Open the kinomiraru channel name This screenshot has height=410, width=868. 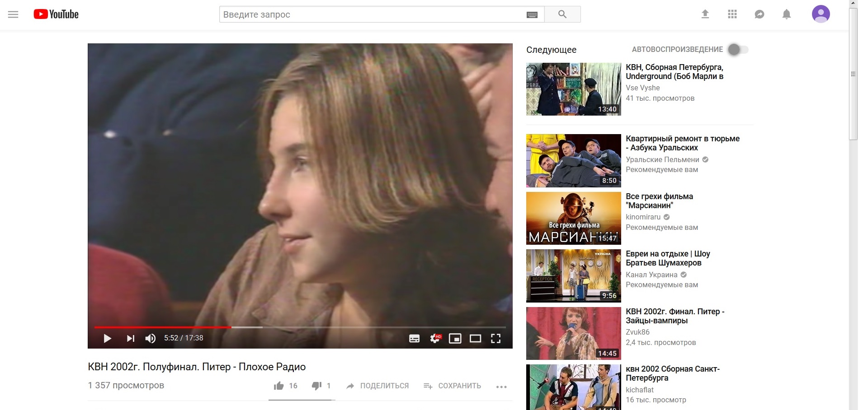[x=643, y=217]
